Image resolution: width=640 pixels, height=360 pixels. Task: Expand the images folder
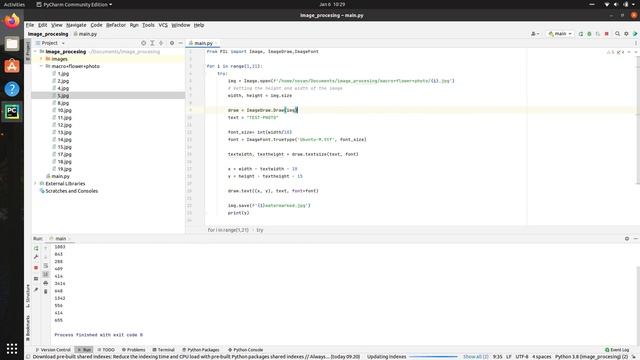[41, 59]
